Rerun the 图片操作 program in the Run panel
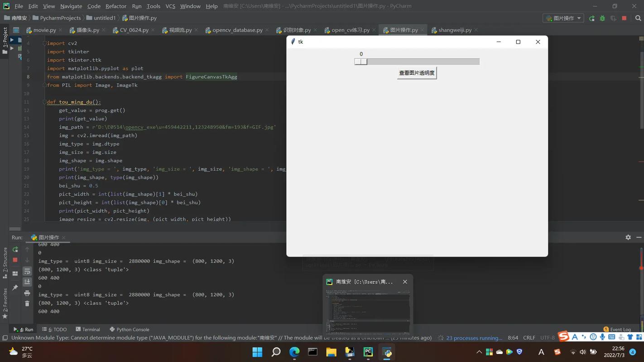644x362 pixels. 15,249
